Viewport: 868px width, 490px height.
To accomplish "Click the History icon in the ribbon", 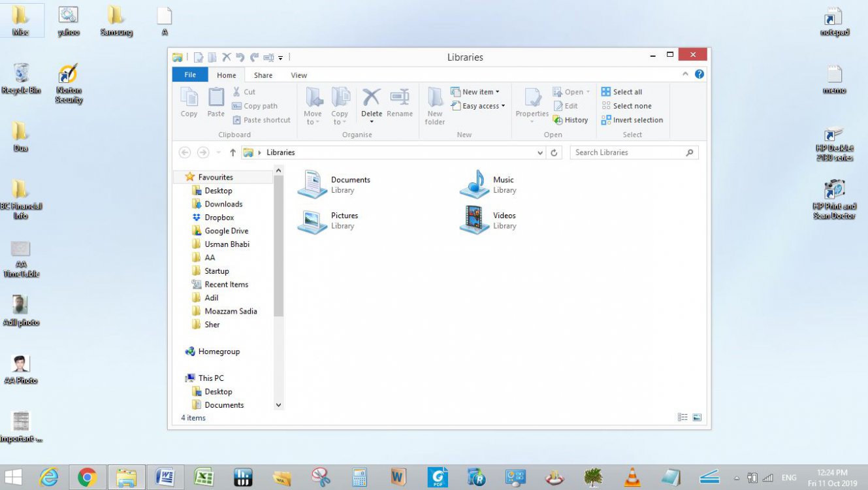I will (x=571, y=120).
